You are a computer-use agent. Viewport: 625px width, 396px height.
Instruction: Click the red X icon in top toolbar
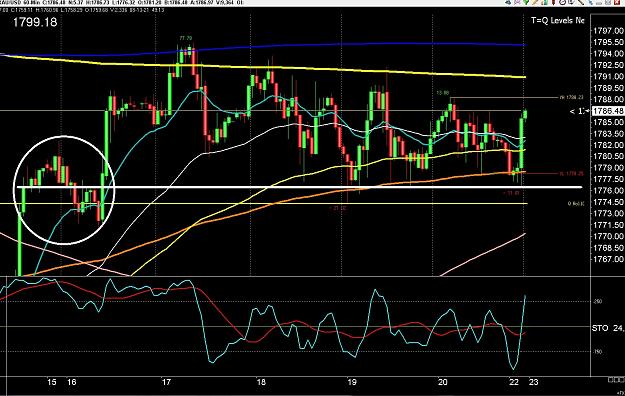617,2
